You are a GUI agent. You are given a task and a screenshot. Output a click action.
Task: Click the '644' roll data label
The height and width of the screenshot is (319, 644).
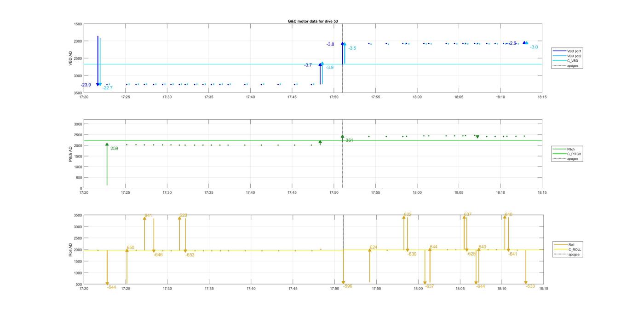434,247
